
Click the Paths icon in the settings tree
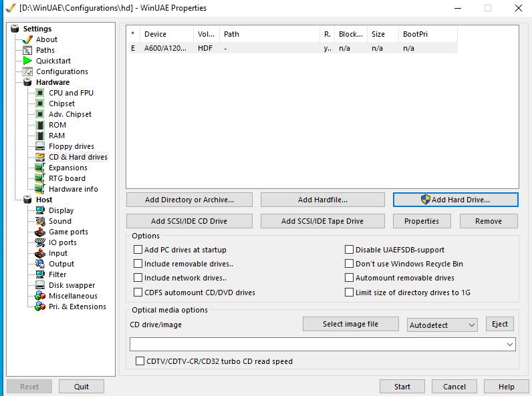[27, 51]
